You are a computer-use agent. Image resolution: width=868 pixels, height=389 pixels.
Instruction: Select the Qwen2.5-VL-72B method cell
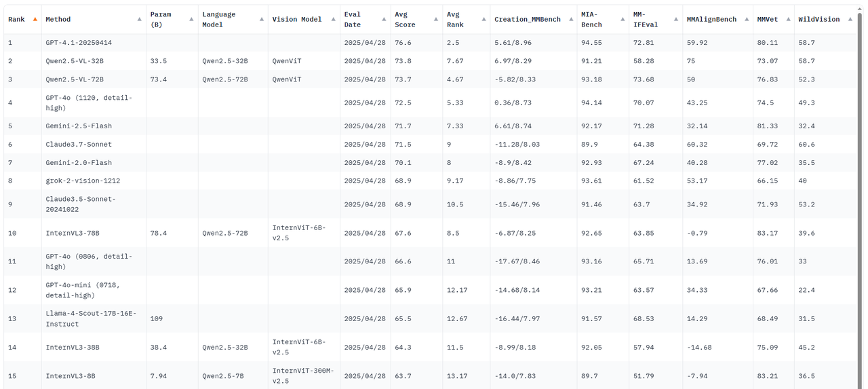(94, 79)
